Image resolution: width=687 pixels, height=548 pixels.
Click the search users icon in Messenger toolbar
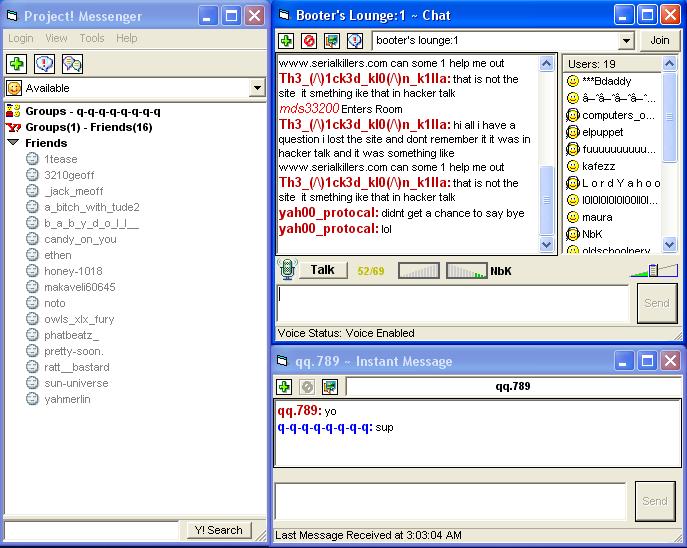tap(72, 64)
